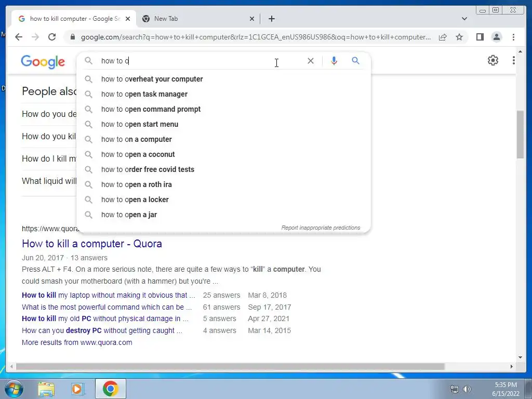Click the horizontal scroll right arrow
The image size is (532, 399).
(512, 366)
